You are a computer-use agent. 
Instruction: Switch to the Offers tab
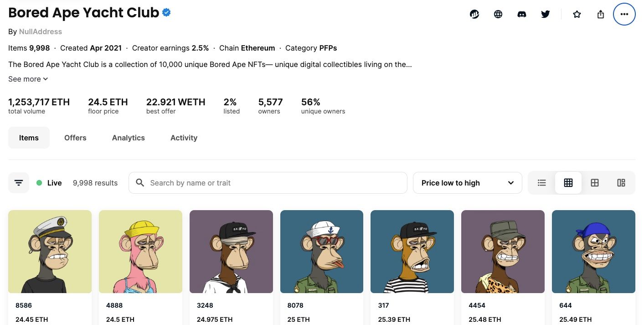pyautogui.click(x=75, y=138)
